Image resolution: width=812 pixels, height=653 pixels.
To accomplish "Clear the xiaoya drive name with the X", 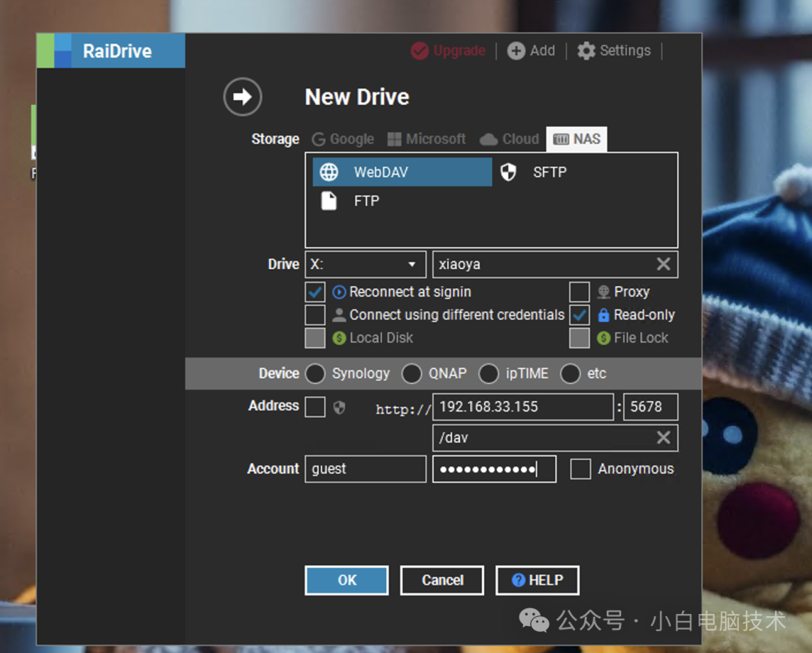I will click(x=663, y=264).
